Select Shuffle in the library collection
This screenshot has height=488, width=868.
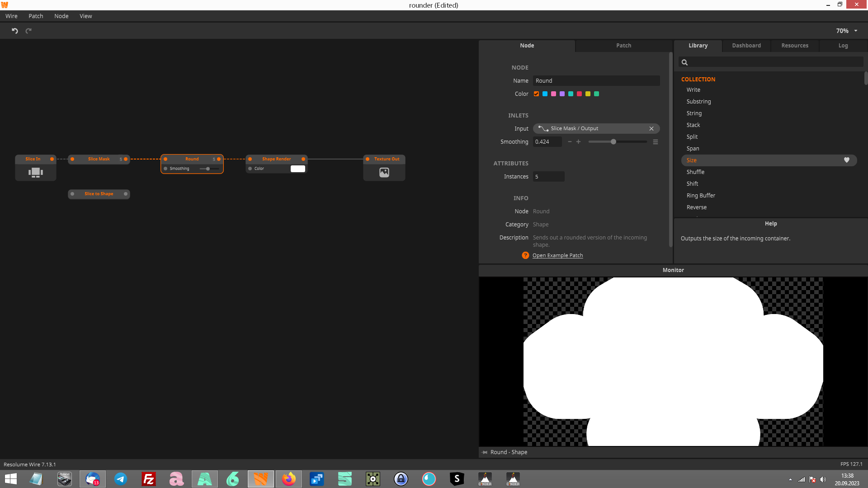695,172
